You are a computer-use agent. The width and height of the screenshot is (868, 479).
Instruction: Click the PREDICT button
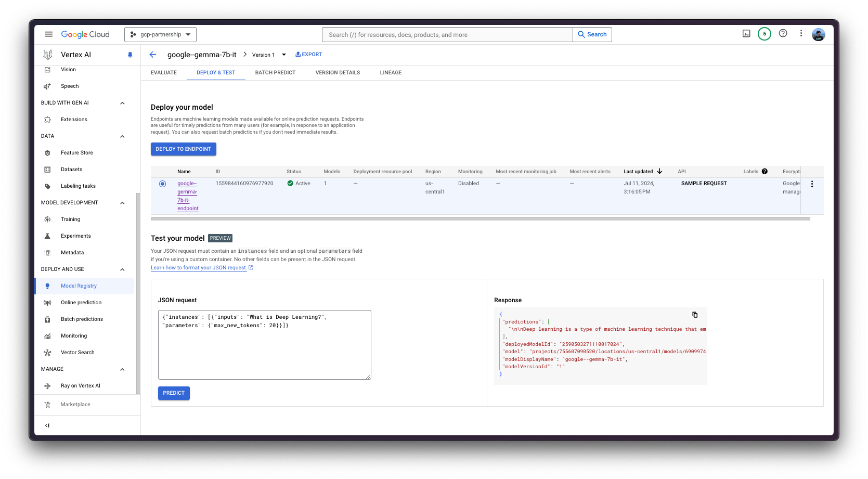pyautogui.click(x=174, y=393)
